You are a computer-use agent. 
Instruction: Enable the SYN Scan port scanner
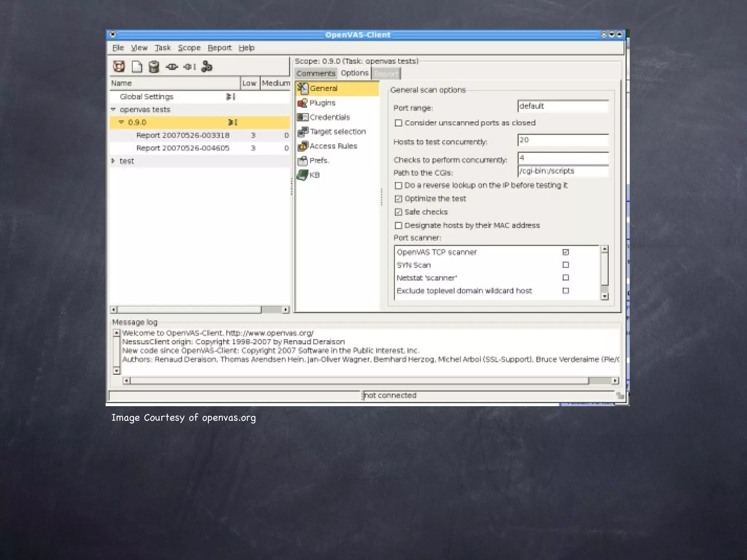[x=565, y=265]
